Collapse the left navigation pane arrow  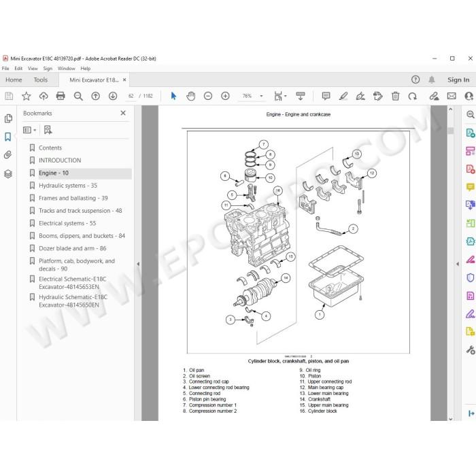(138, 264)
